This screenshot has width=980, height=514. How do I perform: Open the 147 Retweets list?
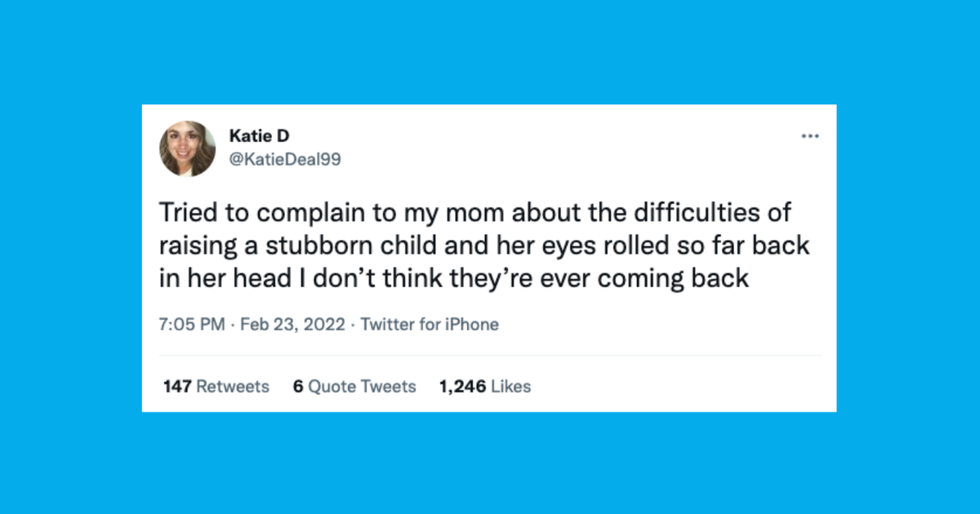pos(215,386)
